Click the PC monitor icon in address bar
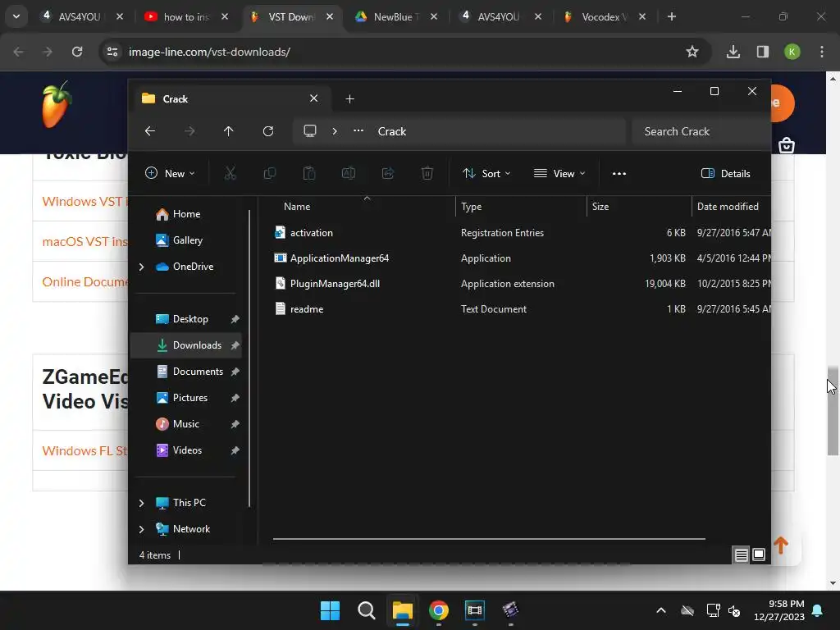 [x=310, y=131]
